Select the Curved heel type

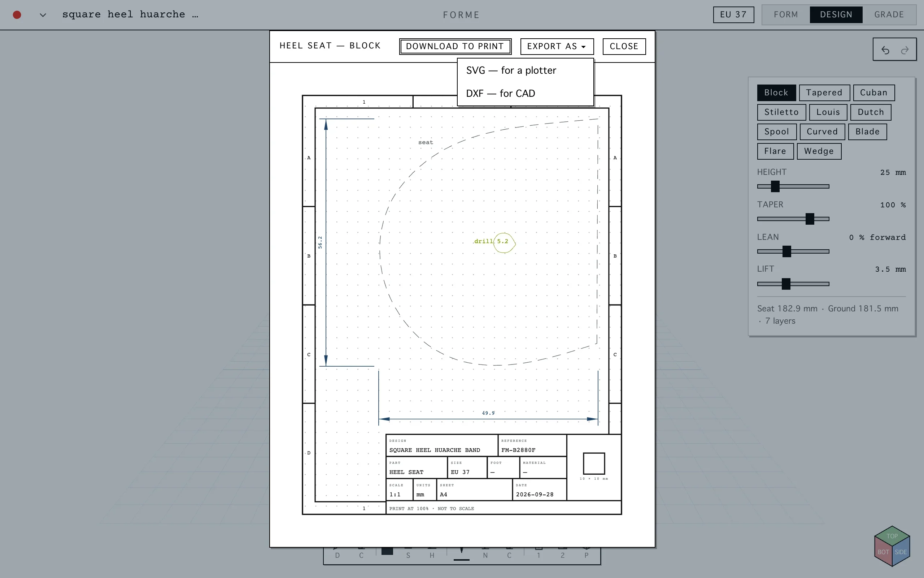point(822,131)
